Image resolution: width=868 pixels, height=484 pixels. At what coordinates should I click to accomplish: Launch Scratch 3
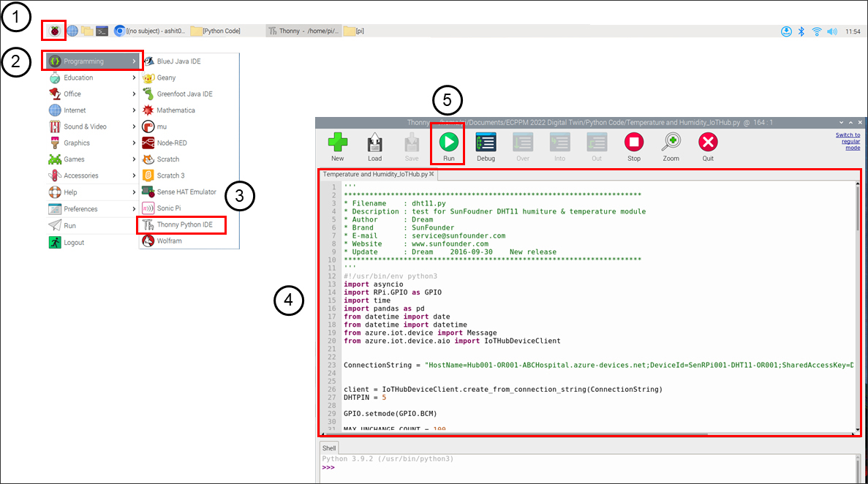tap(189, 175)
